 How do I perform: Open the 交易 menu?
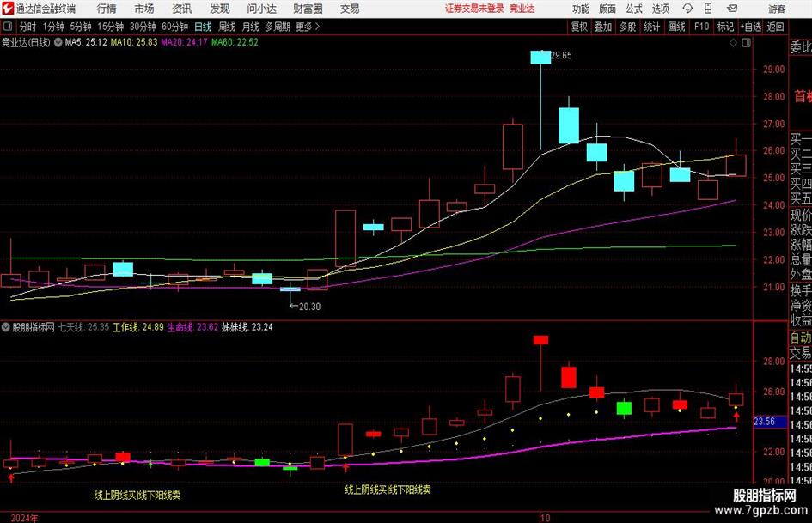point(350,9)
